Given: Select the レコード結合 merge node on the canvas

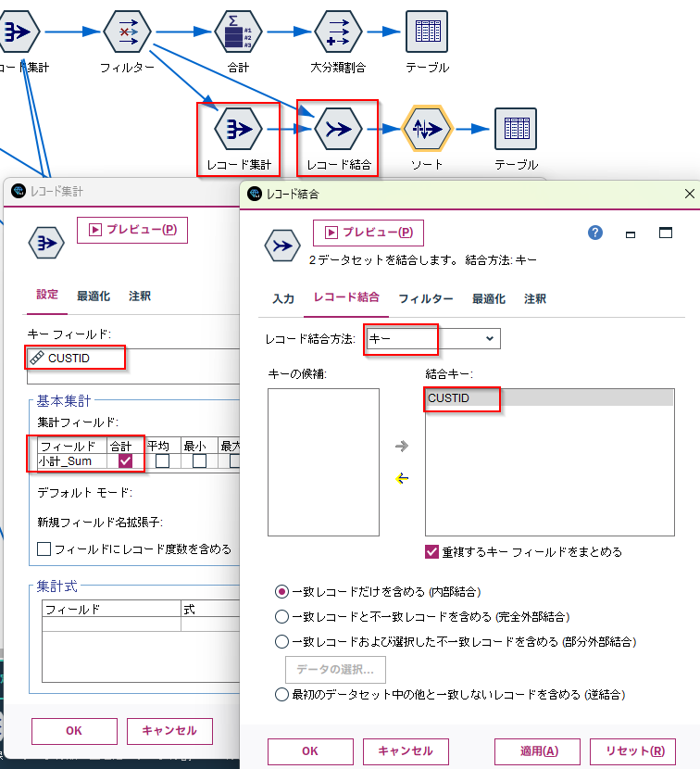Looking at the screenshot, I should [338, 129].
